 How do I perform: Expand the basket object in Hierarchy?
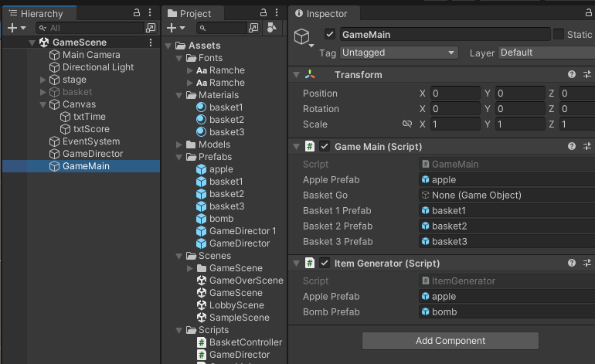(42, 92)
